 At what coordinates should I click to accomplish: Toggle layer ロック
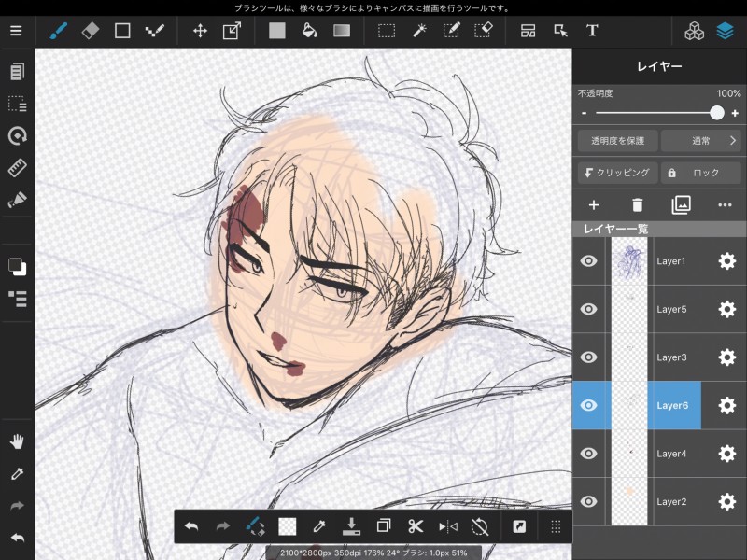[700, 173]
